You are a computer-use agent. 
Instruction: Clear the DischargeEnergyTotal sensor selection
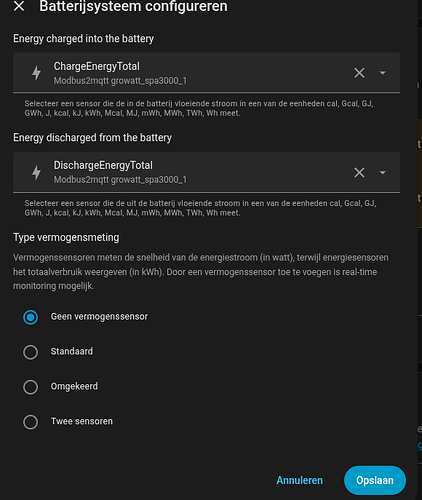click(359, 172)
